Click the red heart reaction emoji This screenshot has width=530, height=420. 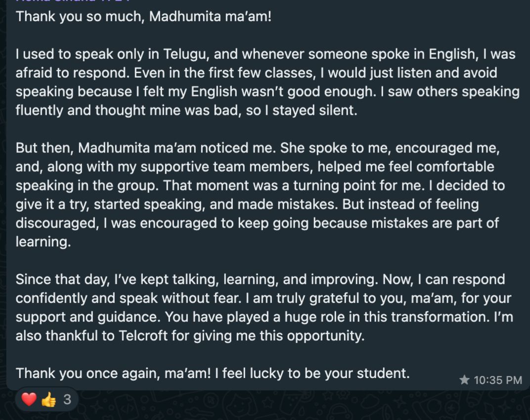(29, 399)
